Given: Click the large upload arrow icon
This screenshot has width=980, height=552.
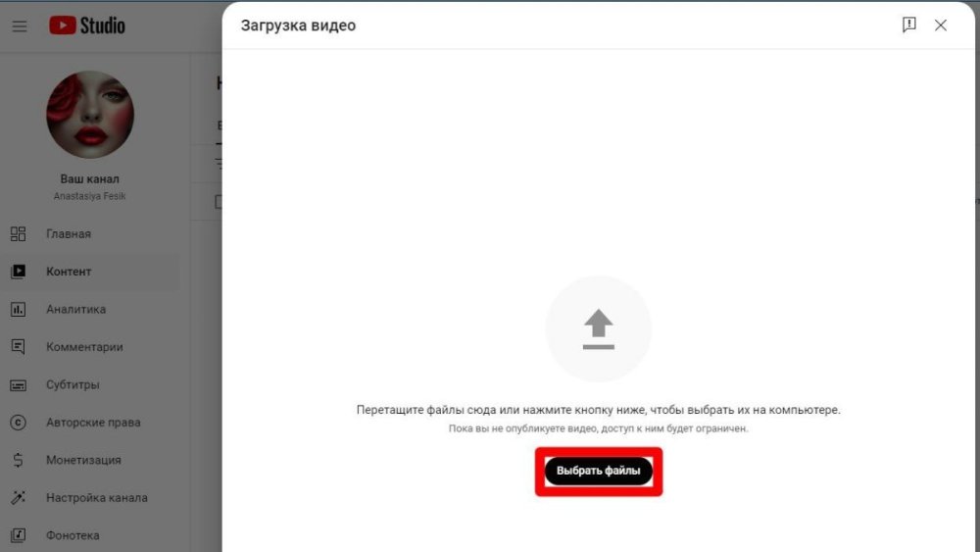Looking at the screenshot, I should (x=598, y=328).
